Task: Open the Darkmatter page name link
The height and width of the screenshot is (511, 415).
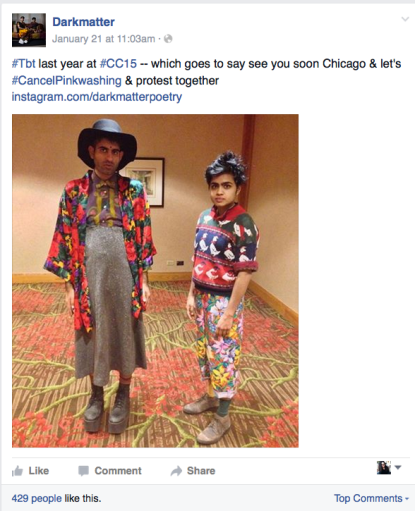Action: pyautogui.click(x=83, y=22)
